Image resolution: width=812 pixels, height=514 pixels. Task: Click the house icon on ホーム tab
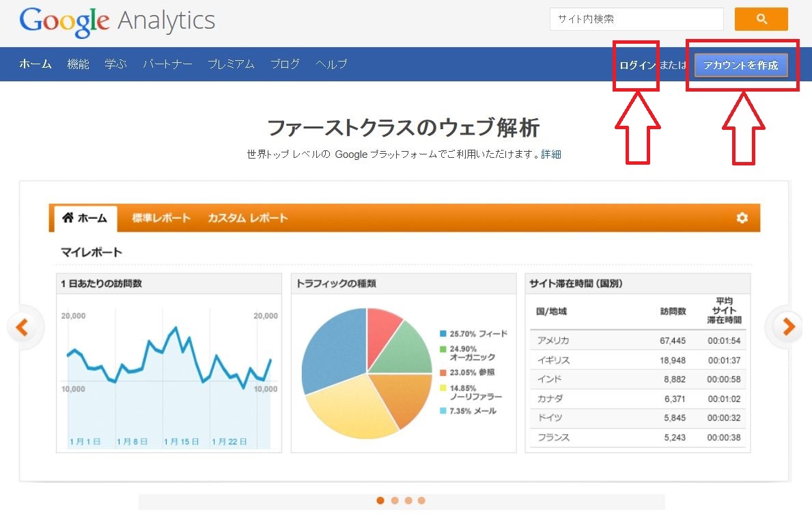[x=68, y=217]
